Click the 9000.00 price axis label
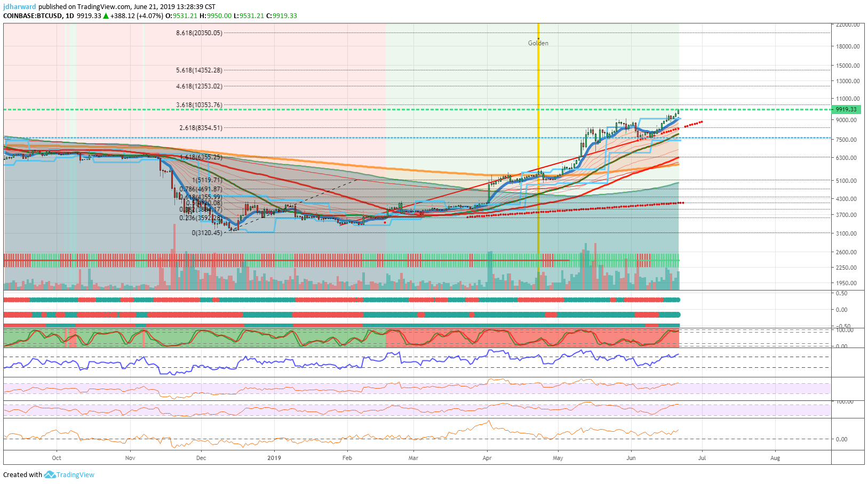The image size is (868, 484). coord(846,120)
